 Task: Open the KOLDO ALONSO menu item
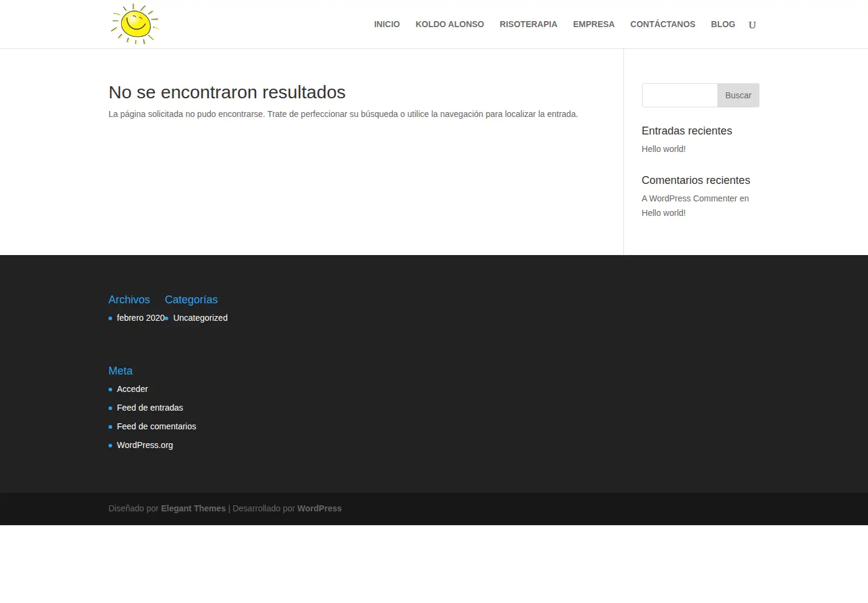pos(450,24)
